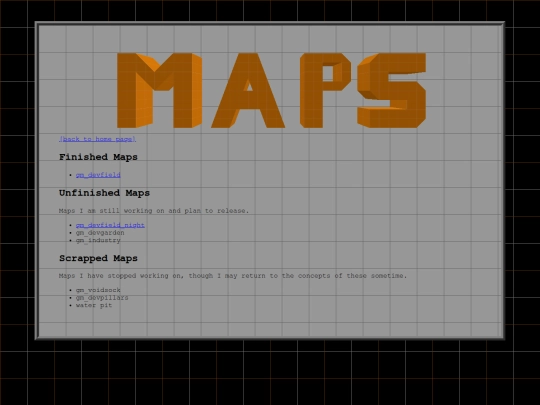
Task: Click the gm_devpillars list entry
Action: tap(102, 298)
